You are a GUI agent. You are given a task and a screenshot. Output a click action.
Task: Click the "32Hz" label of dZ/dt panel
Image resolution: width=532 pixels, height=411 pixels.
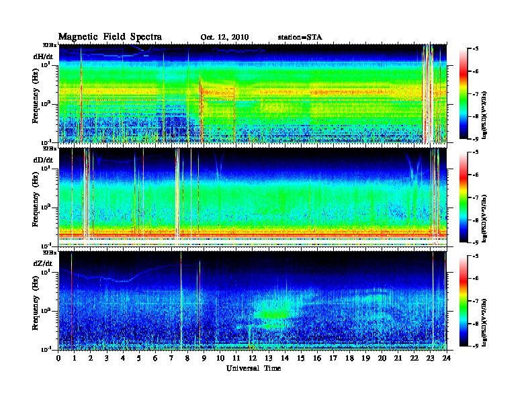click(50, 253)
